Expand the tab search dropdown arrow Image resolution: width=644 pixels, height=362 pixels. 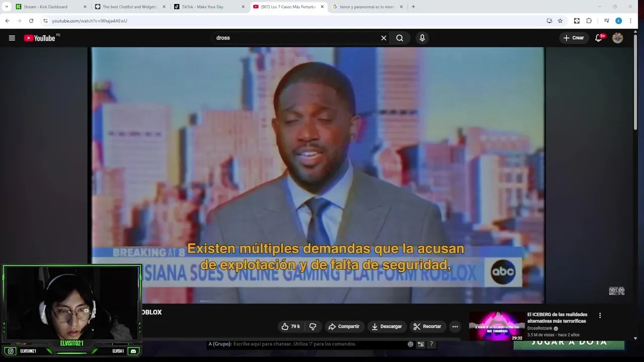[7, 7]
